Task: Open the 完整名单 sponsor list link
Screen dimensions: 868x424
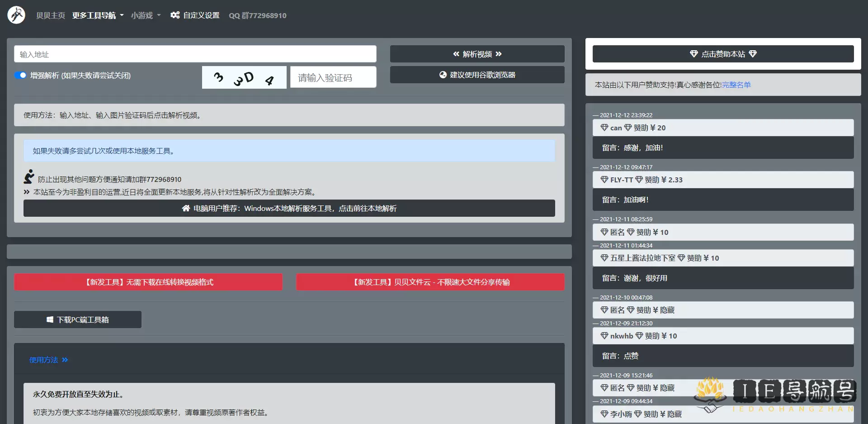Action: [736, 85]
